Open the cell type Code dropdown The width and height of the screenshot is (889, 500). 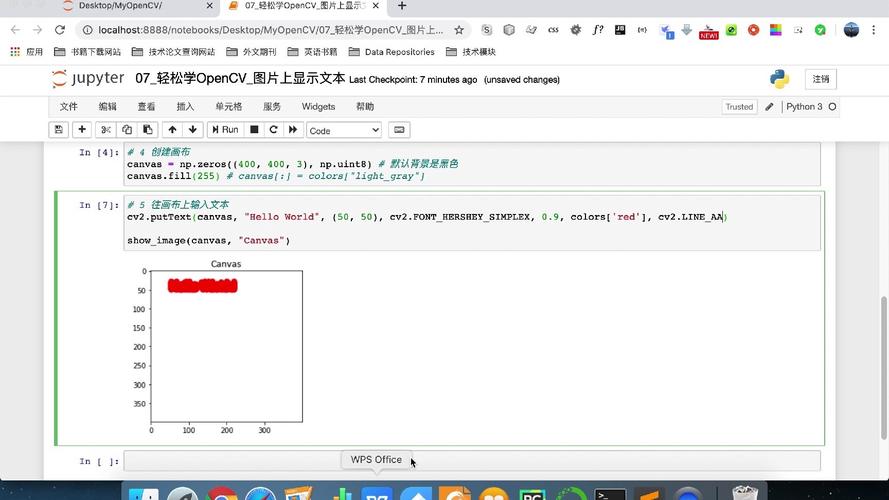pyautogui.click(x=344, y=130)
